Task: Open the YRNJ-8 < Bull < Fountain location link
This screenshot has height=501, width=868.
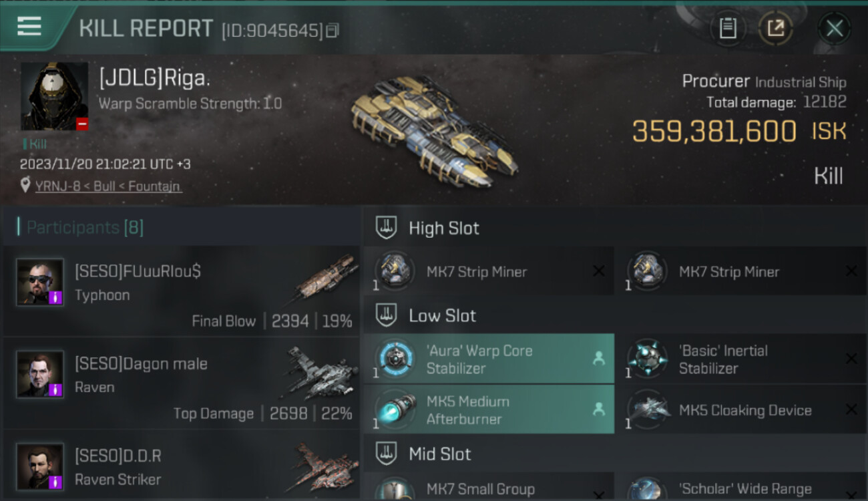Action: click(x=108, y=186)
